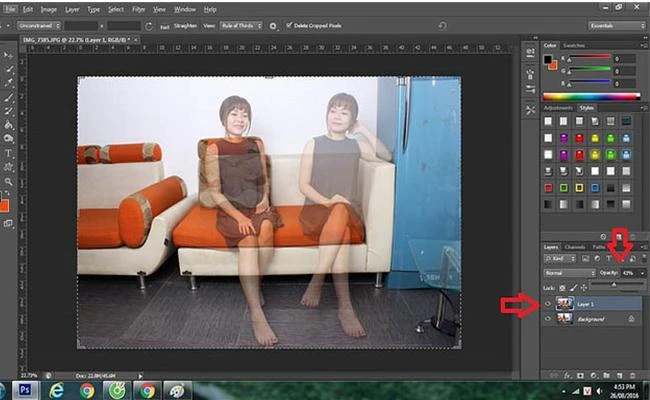Viewport: 650px width, 400px height.
Task: Click the orange foreground color swatch in toolbar
Action: pyautogui.click(x=7, y=206)
